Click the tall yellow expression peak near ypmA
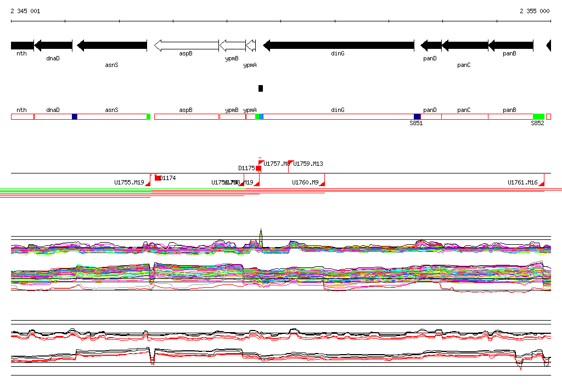 click(x=261, y=237)
